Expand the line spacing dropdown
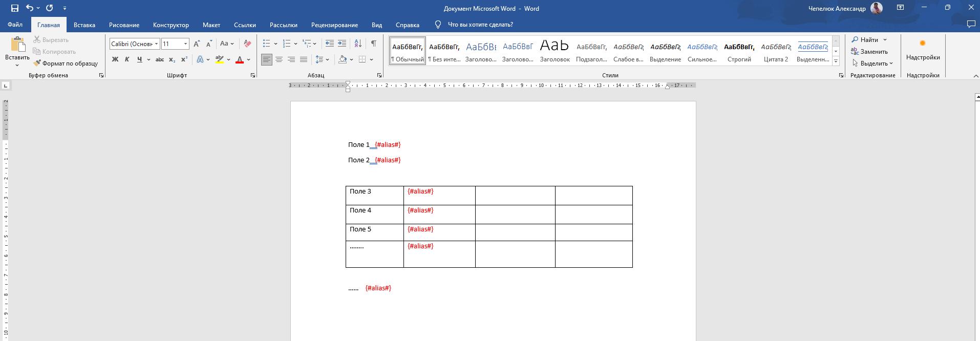The image size is (980, 341). pos(327,59)
